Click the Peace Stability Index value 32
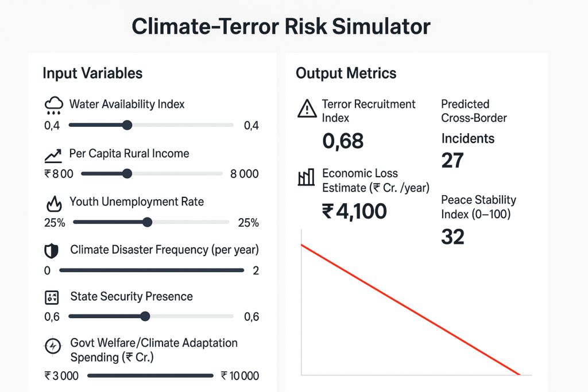Viewport: 588px width, 392px height. click(452, 236)
